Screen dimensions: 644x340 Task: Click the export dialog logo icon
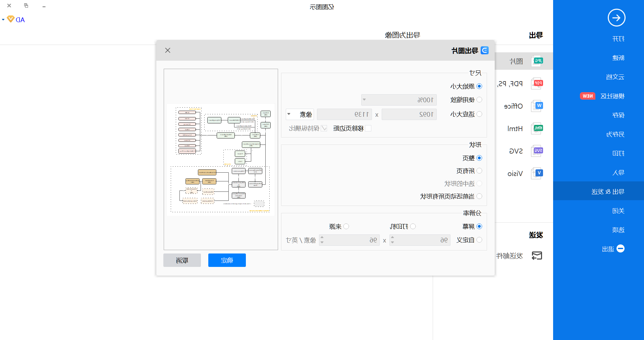(485, 50)
